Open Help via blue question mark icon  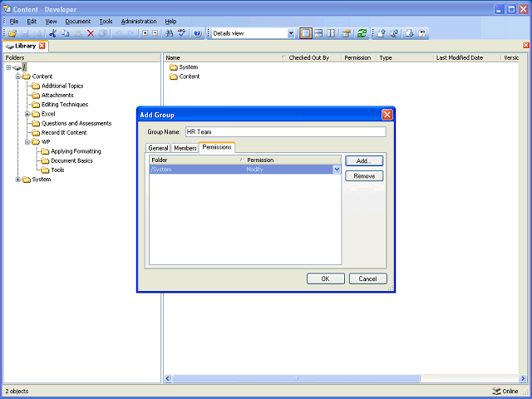[198, 33]
